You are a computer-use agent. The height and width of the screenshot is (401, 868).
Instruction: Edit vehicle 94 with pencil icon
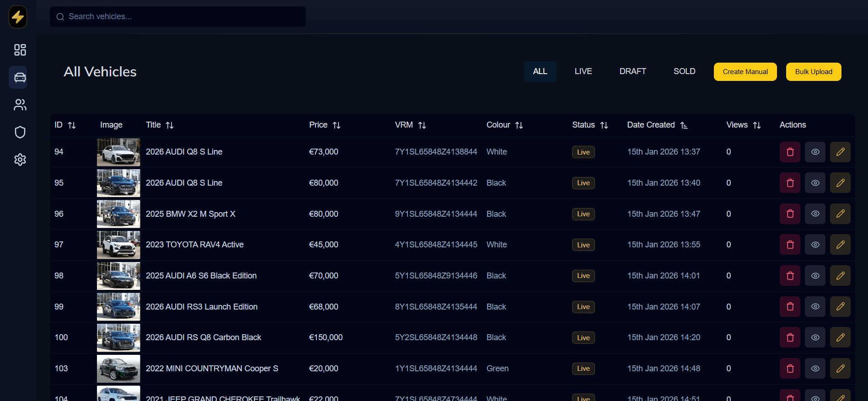(x=840, y=152)
